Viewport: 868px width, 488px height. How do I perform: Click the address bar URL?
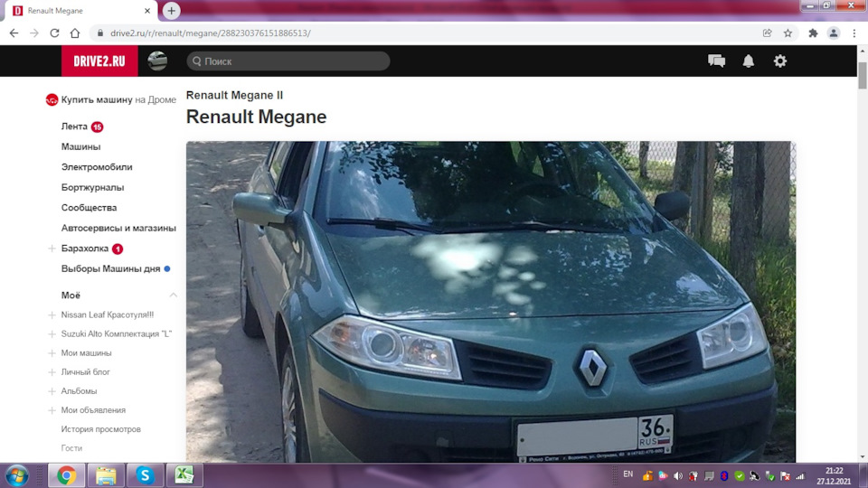pos(211,33)
